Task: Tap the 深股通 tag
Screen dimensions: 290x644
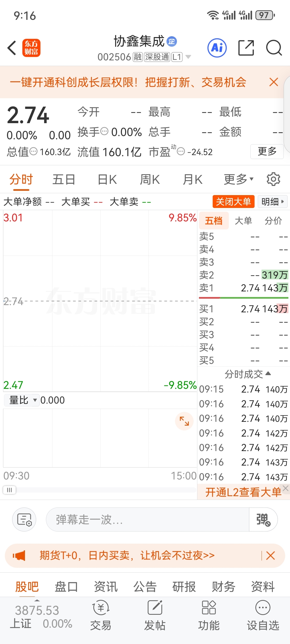Action: pos(157,57)
